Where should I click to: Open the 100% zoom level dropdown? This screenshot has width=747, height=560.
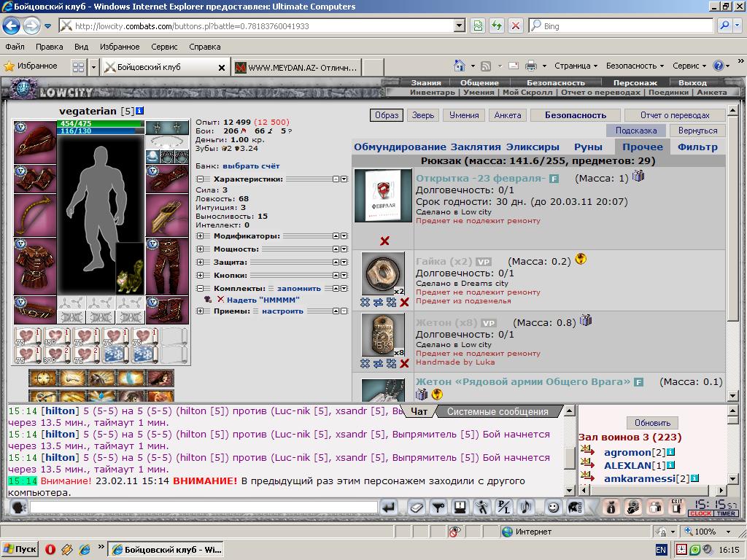(728, 532)
